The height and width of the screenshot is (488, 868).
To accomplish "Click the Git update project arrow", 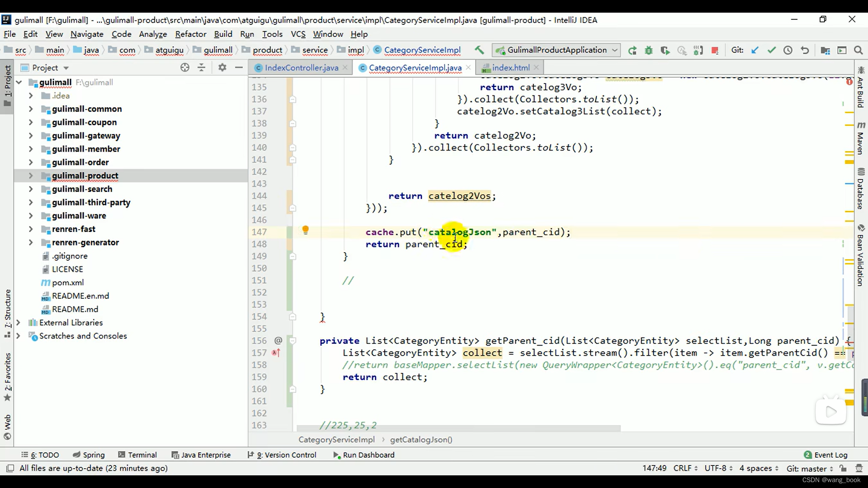I will coord(755,50).
